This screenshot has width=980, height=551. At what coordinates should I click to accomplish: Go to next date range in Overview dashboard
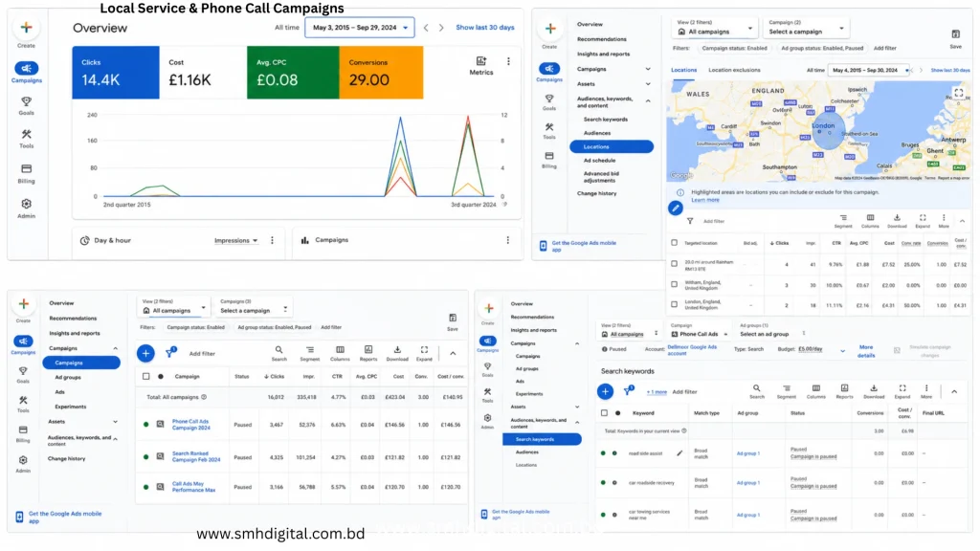pos(441,28)
